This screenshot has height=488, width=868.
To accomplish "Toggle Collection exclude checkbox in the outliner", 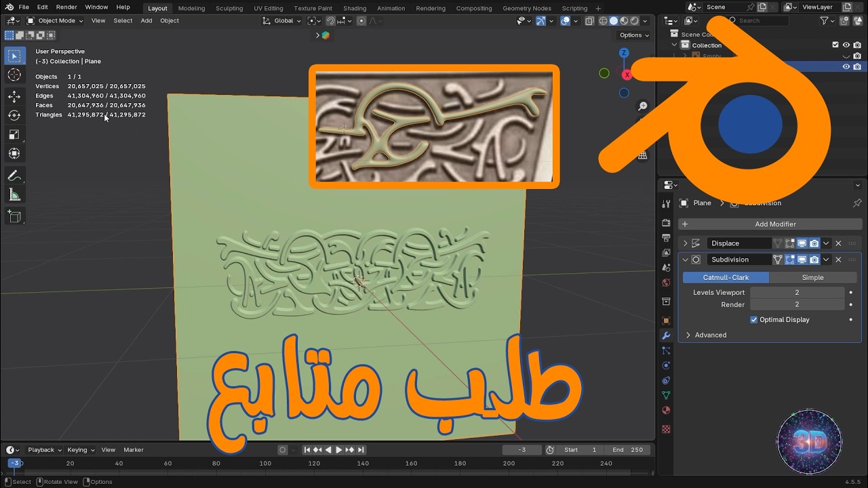I will (x=835, y=45).
